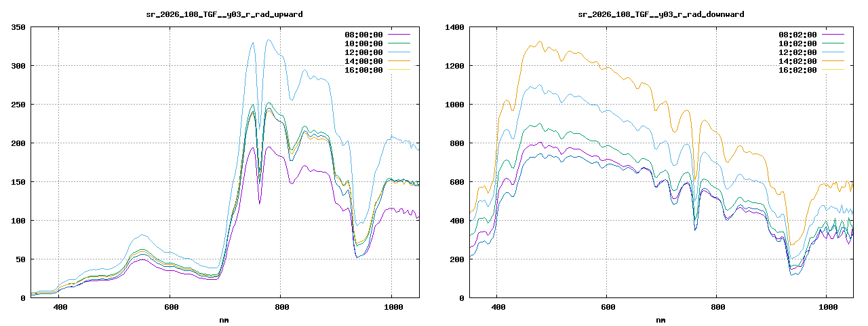Viewport: 868px width, 326px height.
Task: Click the 1400 y-axis tick label
Action: point(454,27)
